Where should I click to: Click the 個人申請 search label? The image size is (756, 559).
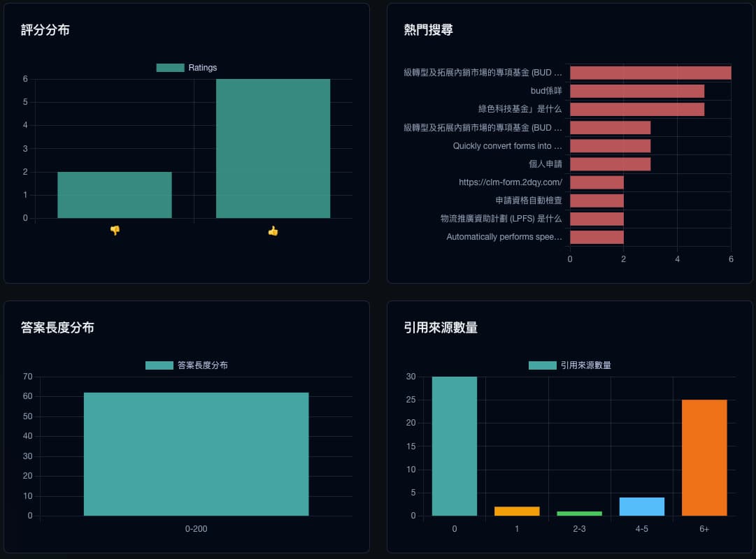(x=545, y=164)
